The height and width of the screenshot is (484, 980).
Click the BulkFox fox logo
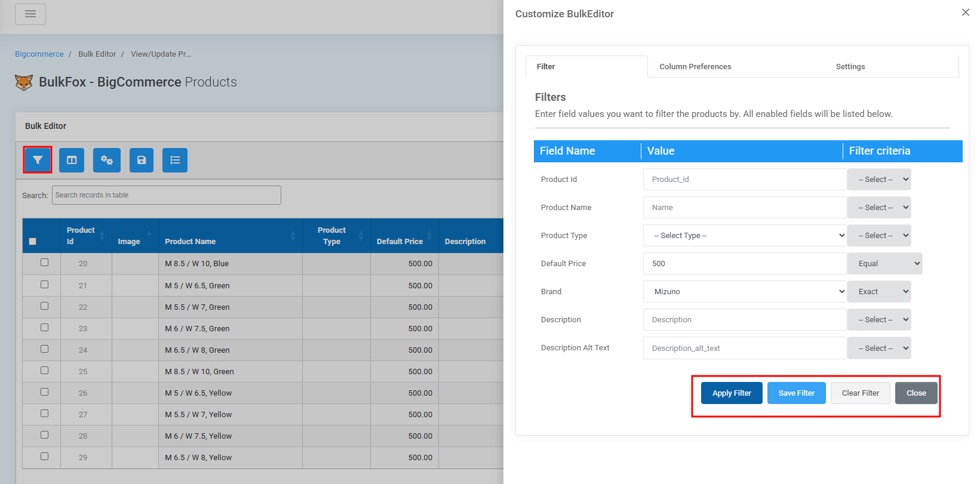(24, 82)
